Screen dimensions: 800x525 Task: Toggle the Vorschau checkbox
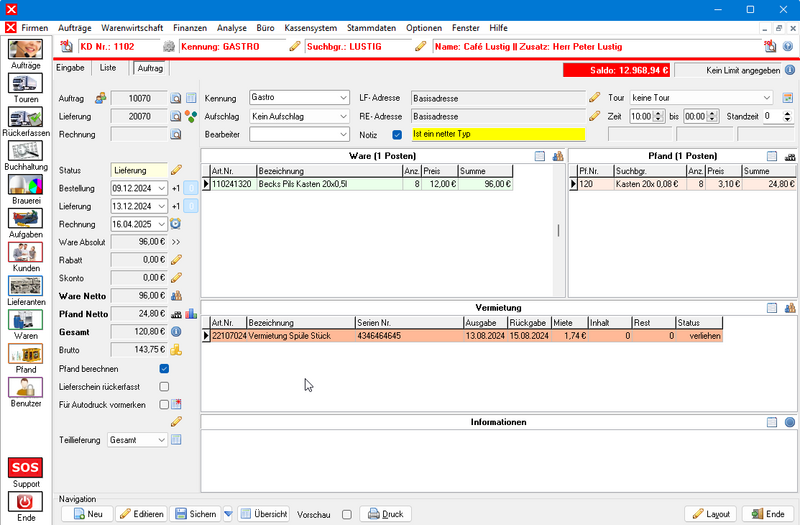point(347,514)
